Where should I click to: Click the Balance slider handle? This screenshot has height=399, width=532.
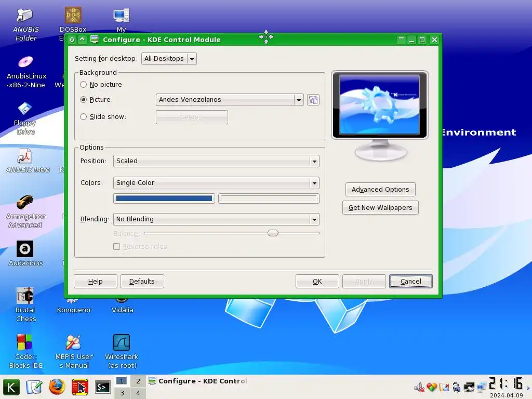(x=273, y=233)
